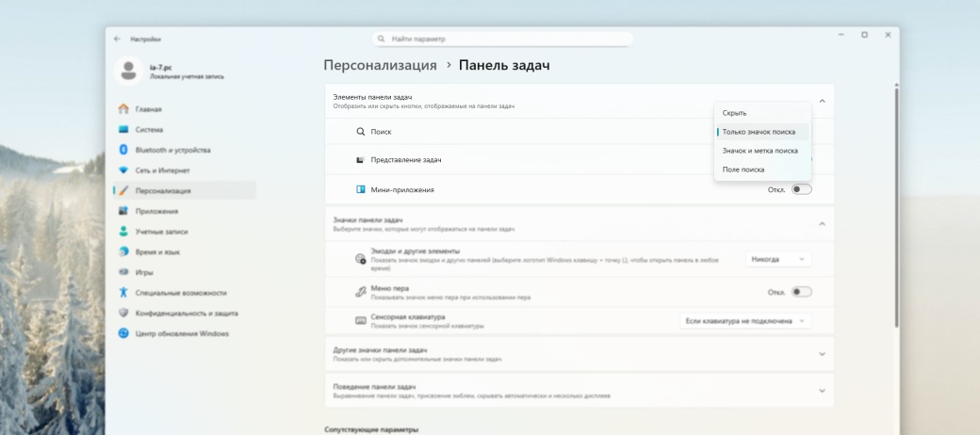Open Центр обновления Windows page
The width and height of the screenshot is (980, 435).
[185, 333]
